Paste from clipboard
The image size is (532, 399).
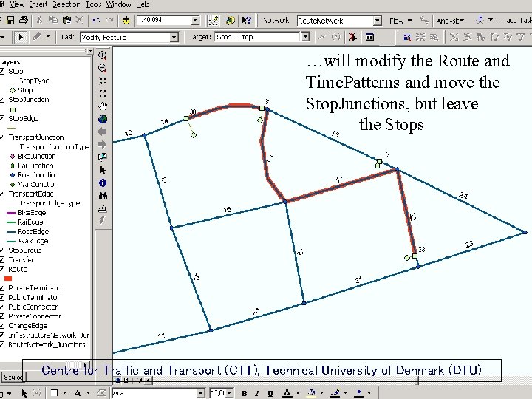pyautogui.click(x=66, y=20)
